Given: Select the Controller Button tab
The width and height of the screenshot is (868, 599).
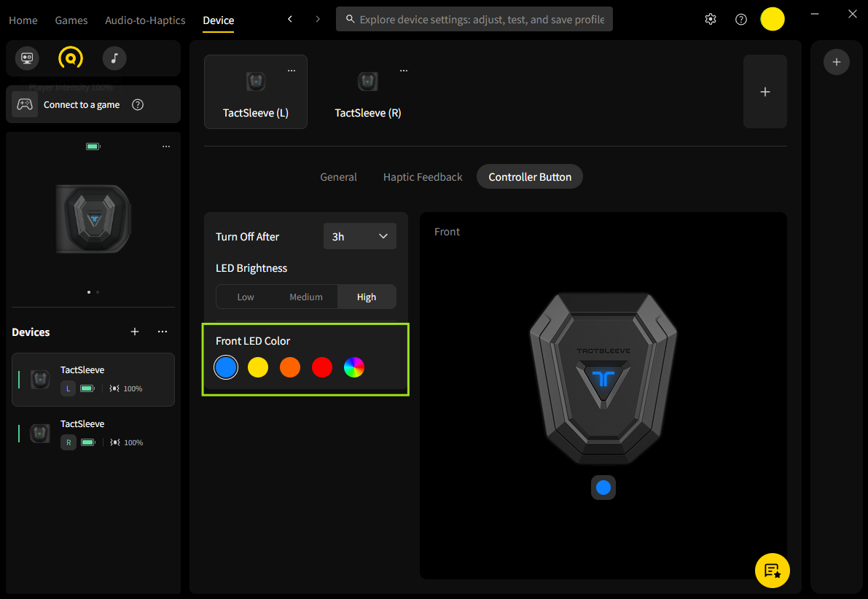Looking at the screenshot, I should (x=530, y=177).
